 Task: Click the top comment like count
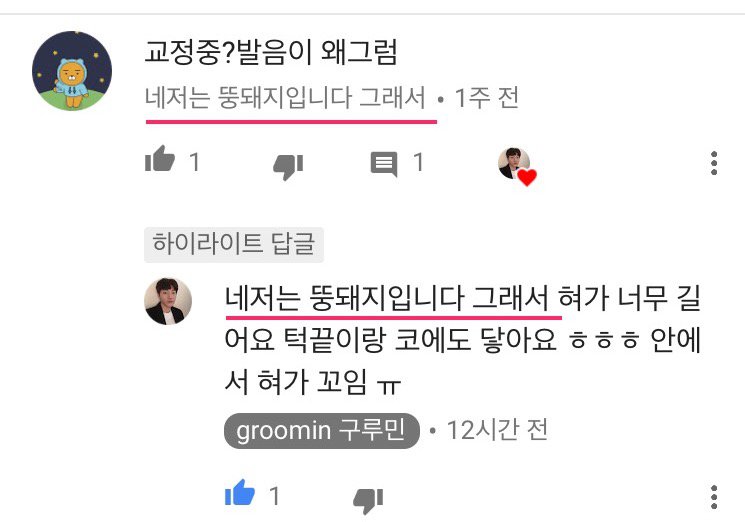pos(194,162)
